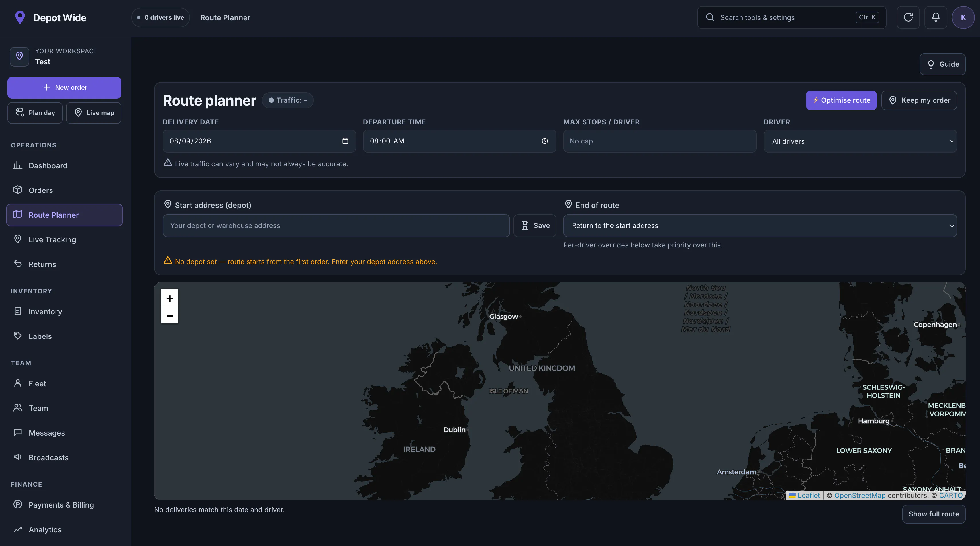Open the Orders page
980x546 pixels.
[x=64, y=190]
